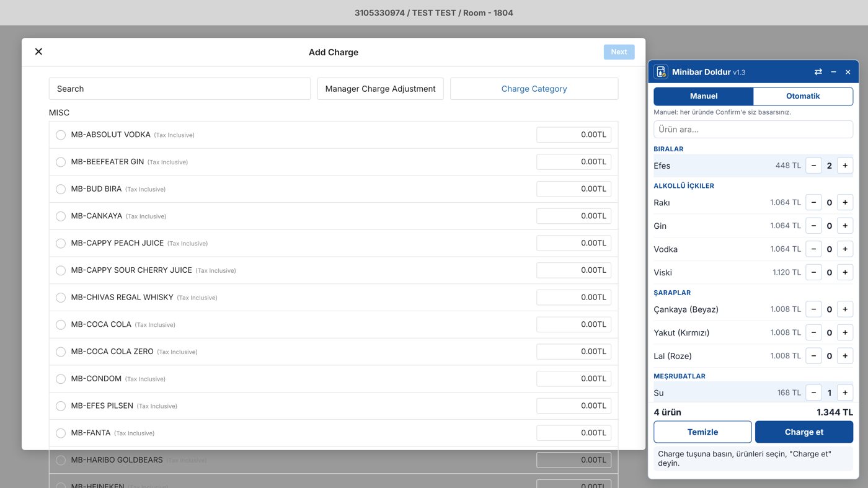Select the MB-ABSOLUT VODKA radio button
Viewport: 868px width, 488px height.
coord(61,135)
